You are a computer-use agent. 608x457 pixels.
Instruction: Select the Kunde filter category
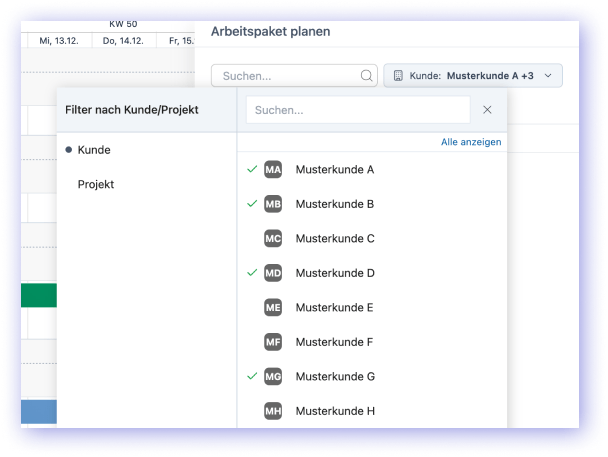[94, 150]
